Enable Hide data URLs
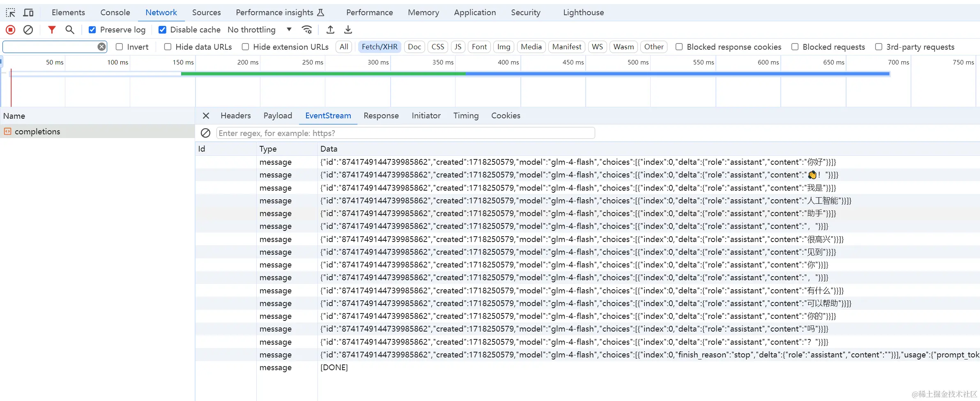This screenshot has width=980, height=401. [x=168, y=47]
